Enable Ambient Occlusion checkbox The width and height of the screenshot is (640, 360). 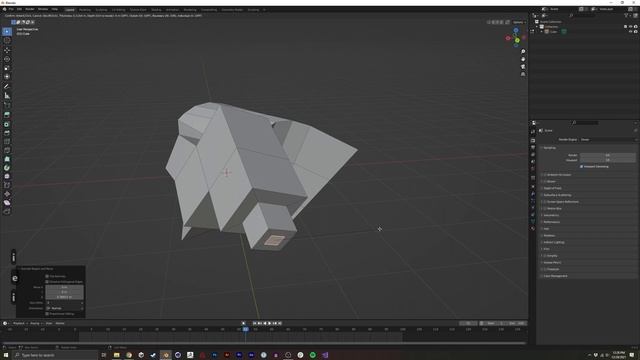point(545,175)
